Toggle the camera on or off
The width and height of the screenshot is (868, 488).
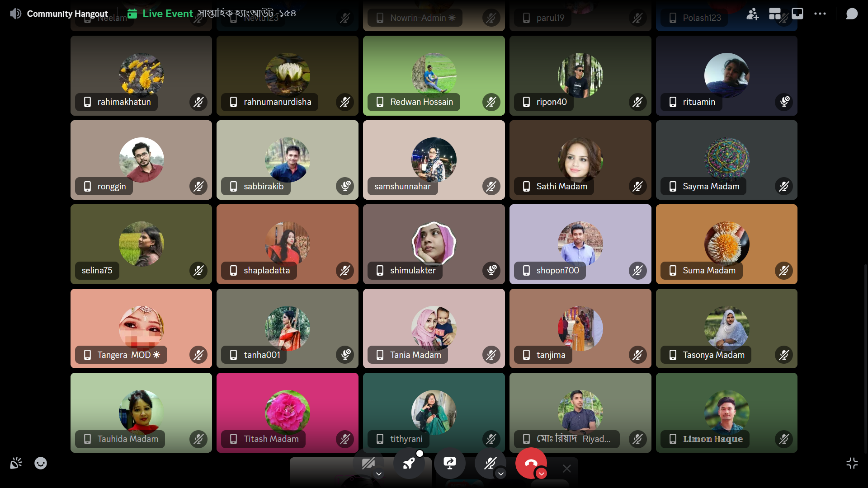pyautogui.click(x=368, y=463)
